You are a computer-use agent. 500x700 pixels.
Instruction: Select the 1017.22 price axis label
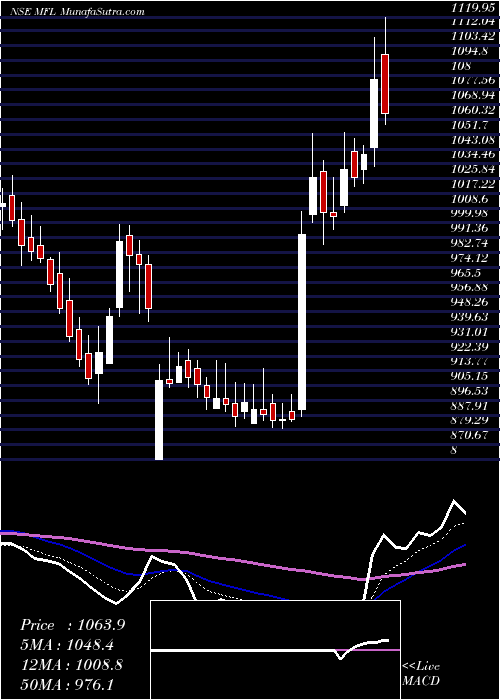click(473, 183)
